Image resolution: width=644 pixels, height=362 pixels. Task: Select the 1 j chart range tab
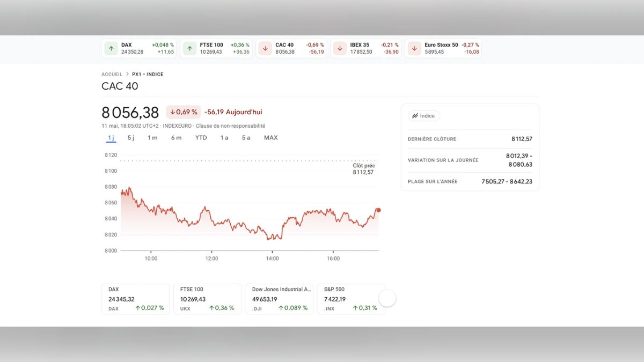pos(111,138)
